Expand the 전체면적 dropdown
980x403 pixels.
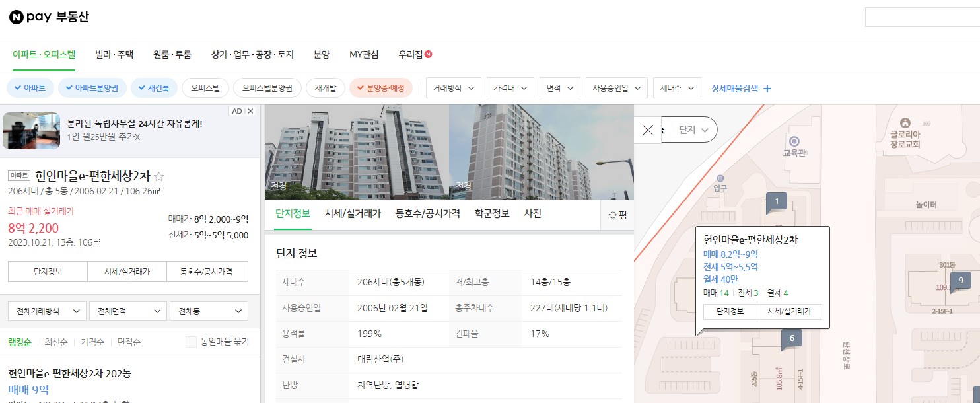tap(128, 311)
